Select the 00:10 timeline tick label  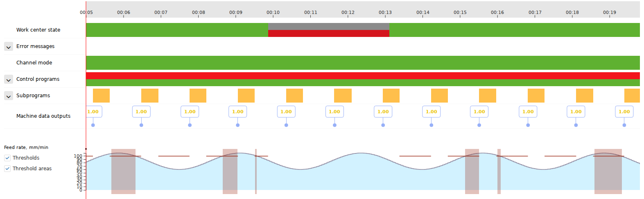[x=273, y=12]
